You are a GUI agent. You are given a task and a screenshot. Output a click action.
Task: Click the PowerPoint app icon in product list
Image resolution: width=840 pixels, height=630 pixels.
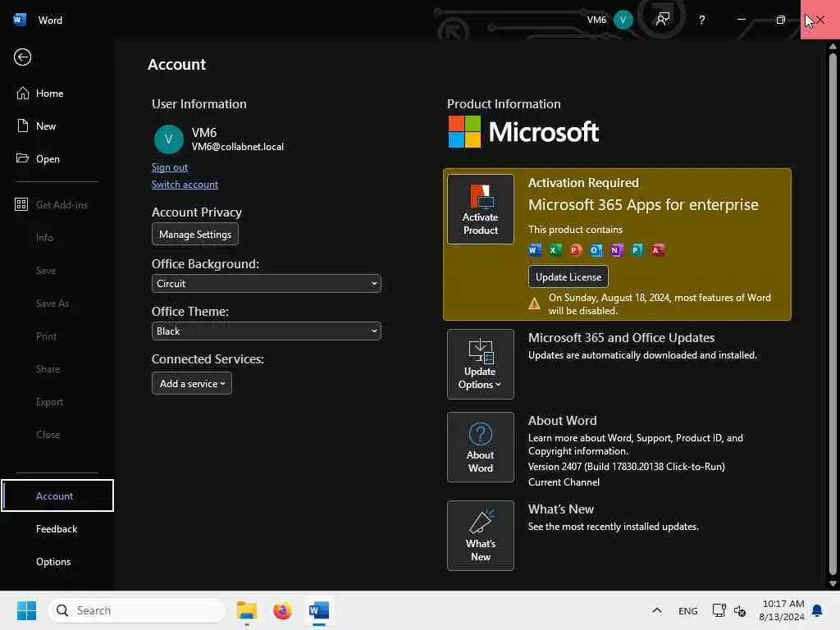[x=576, y=249]
